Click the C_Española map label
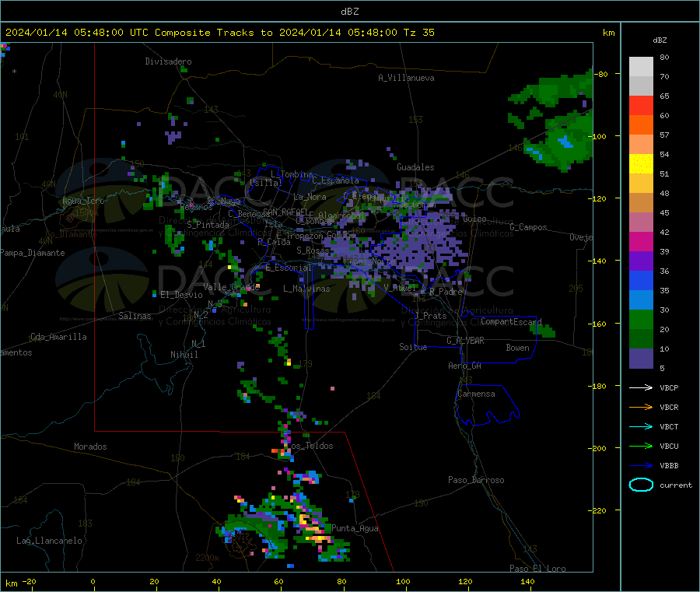This screenshot has width=700, height=592. tap(335, 180)
